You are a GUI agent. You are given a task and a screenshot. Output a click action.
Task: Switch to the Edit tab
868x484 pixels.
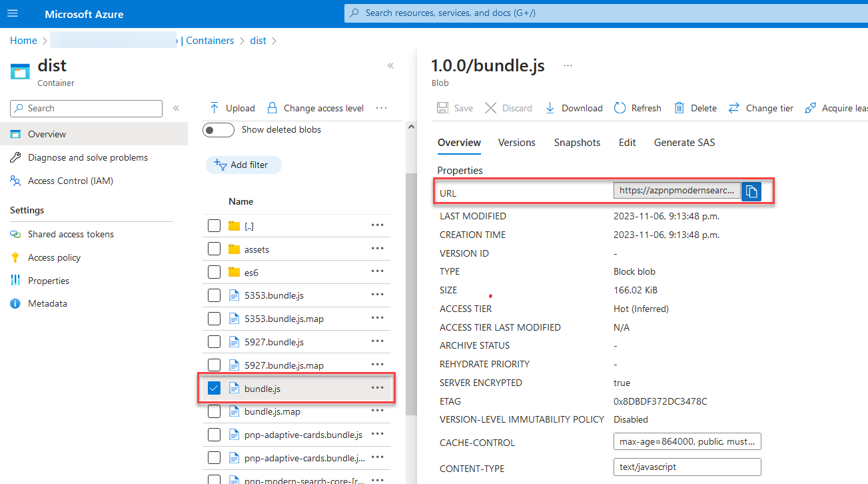click(627, 143)
